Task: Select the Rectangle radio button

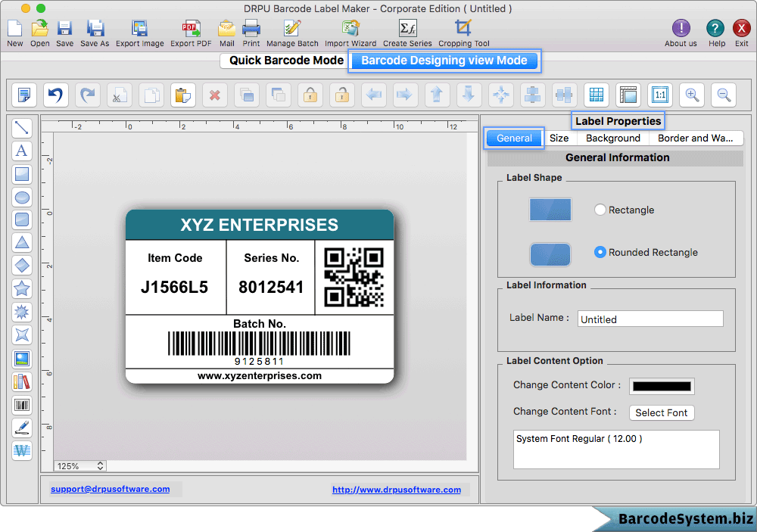Action: coord(600,210)
